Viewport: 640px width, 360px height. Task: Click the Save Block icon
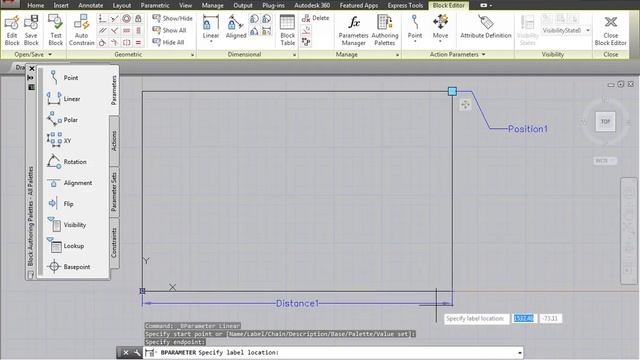point(31,30)
